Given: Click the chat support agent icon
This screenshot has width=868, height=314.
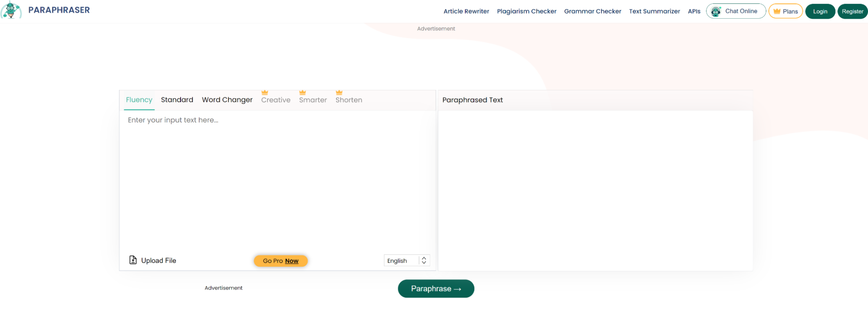Looking at the screenshot, I should (716, 11).
